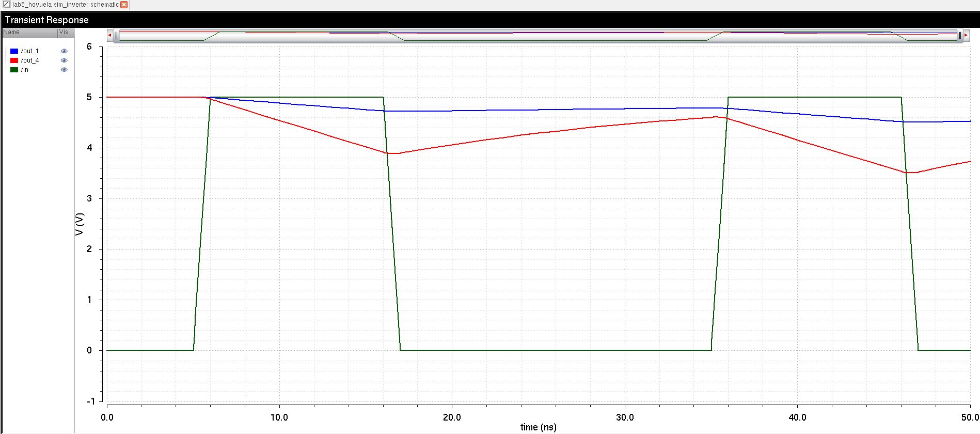The width and height of the screenshot is (980, 434).
Task: Click the -1 y-axis tick label
Action: (x=91, y=401)
